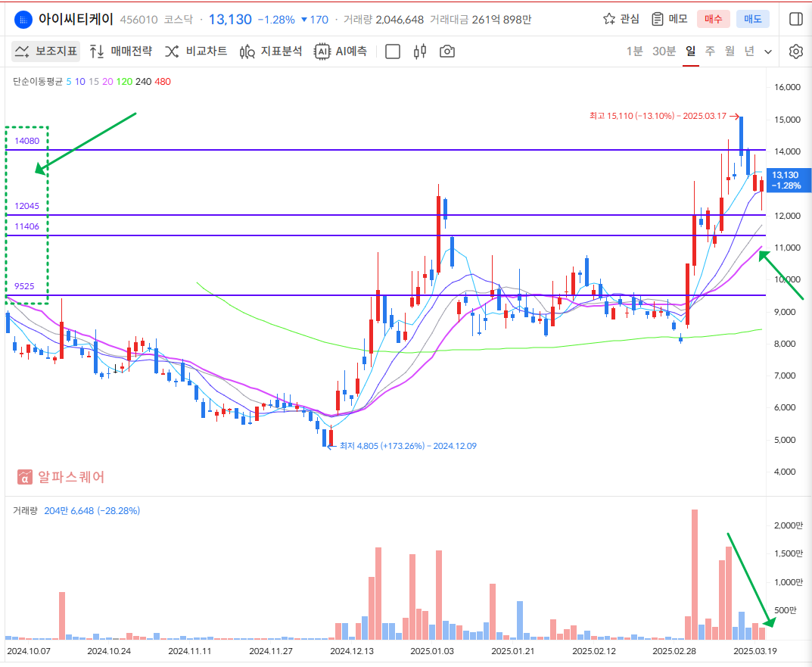The width and height of the screenshot is (812, 667).
Task: Click the 거래량 volume indicator label
Action: click(26, 511)
